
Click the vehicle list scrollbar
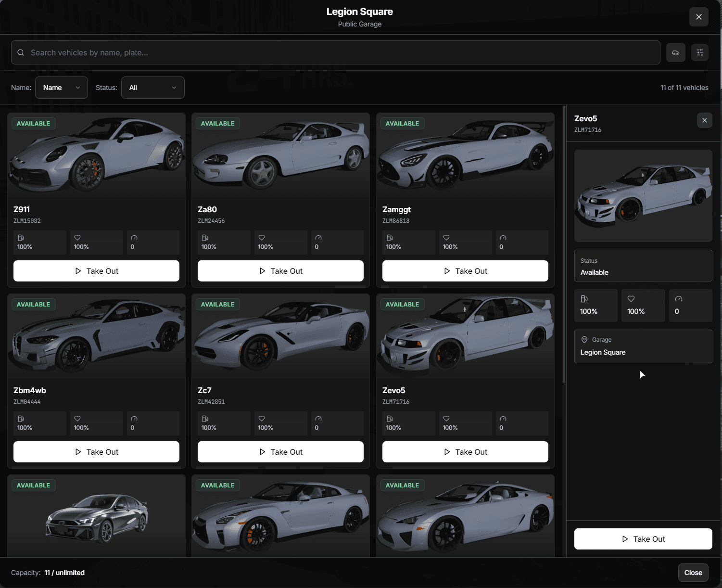(564, 244)
